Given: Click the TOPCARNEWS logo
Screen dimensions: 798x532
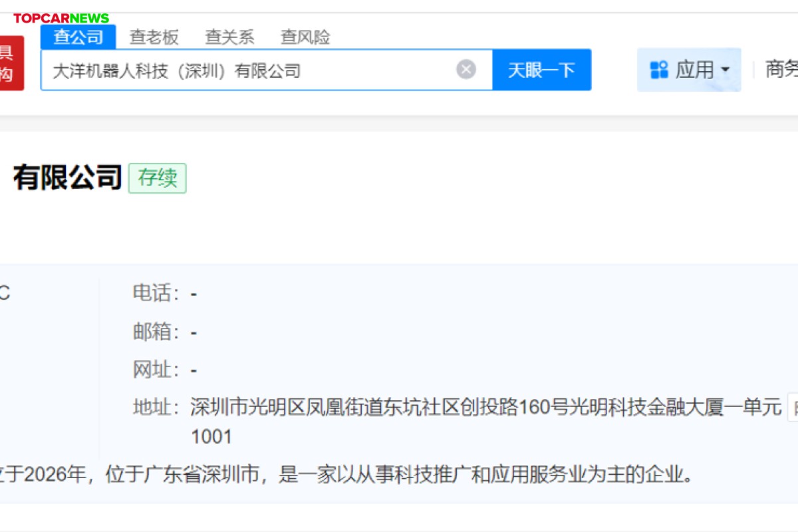Looking at the screenshot, I should point(61,18).
